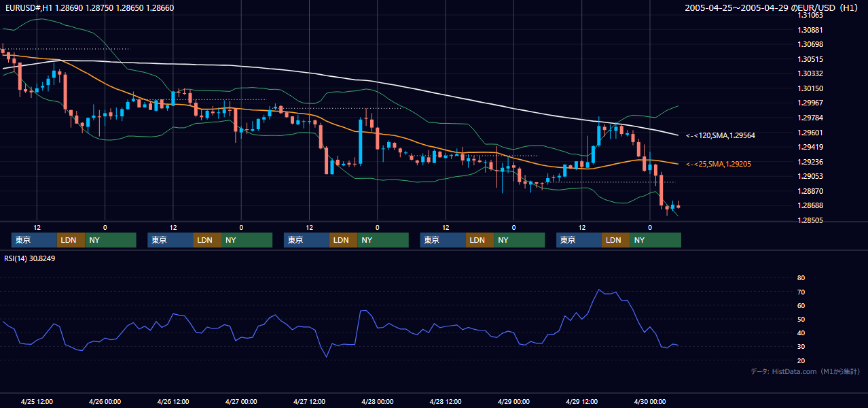Click price level 1.31063 on the axis
Viewport: 868px width, 408px height.
810,15
